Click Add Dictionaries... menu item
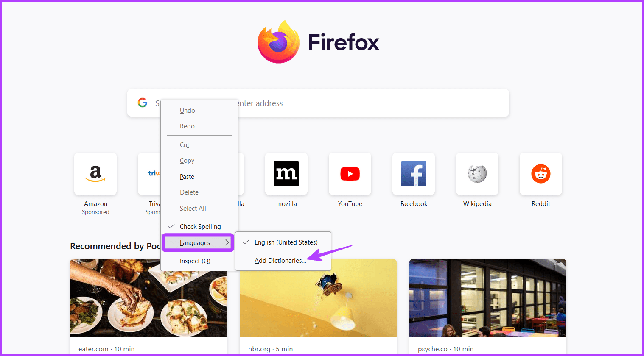This screenshot has height=356, width=644. [280, 261]
